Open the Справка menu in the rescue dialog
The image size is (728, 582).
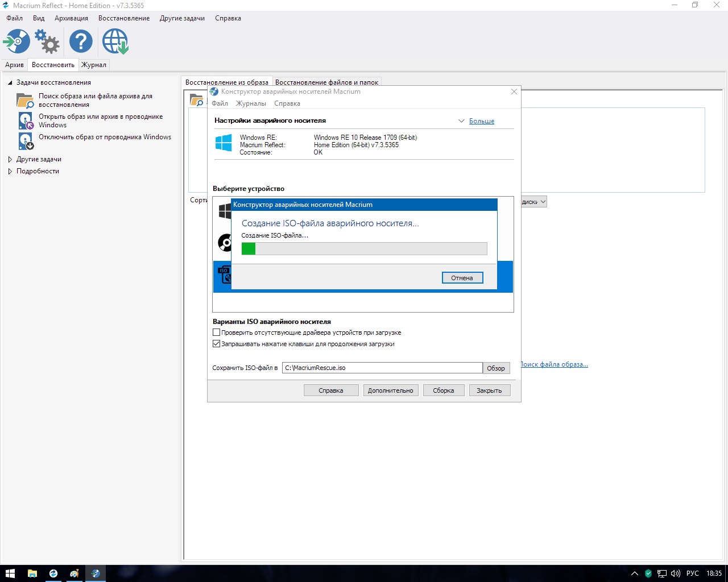click(x=287, y=103)
